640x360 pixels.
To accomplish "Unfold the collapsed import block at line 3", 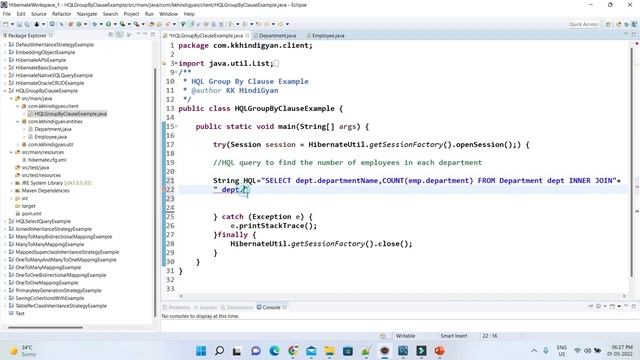I will [176, 63].
